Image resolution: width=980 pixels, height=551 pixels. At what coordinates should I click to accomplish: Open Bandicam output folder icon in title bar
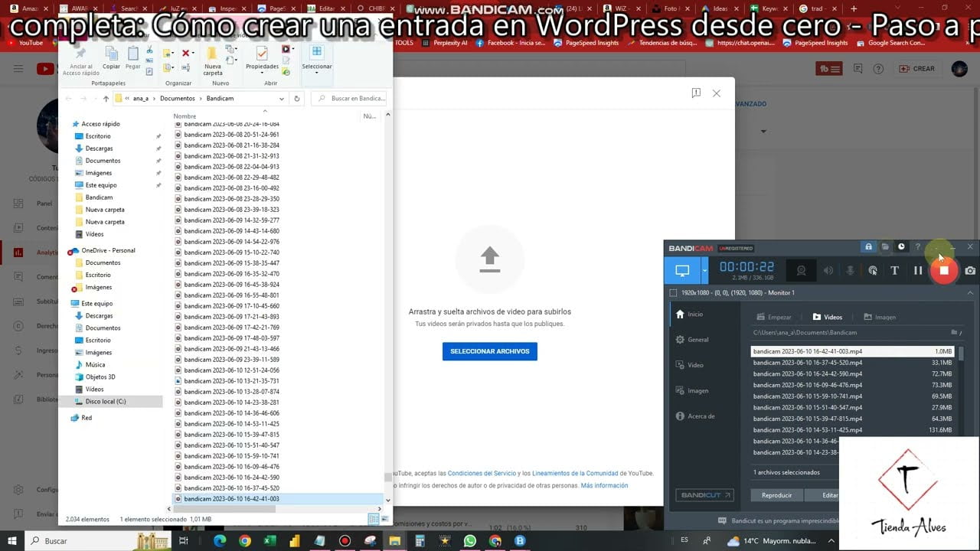(885, 247)
